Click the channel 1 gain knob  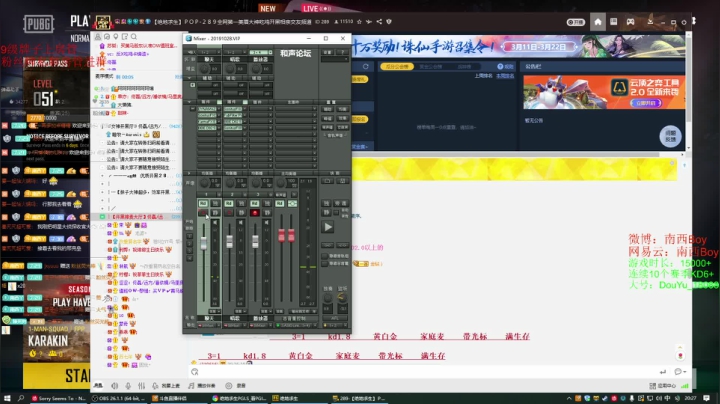[x=204, y=69]
